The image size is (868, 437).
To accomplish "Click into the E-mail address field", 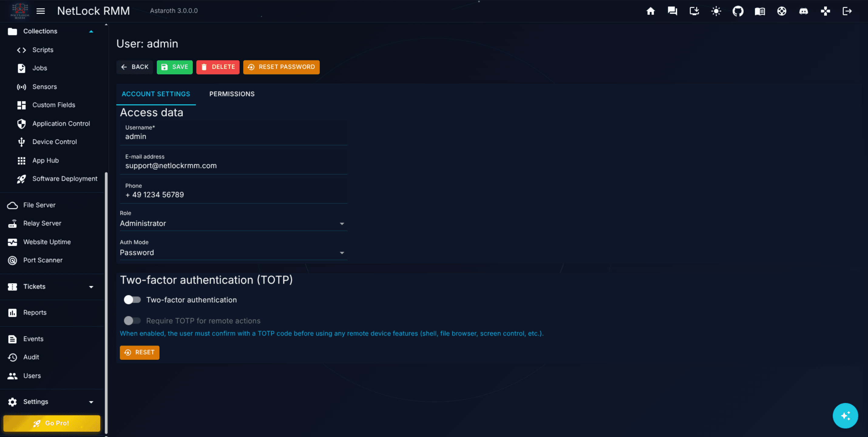I will coord(233,162).
